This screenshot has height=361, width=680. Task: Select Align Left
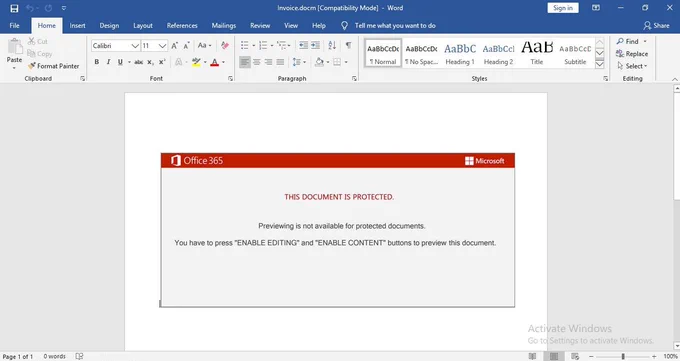tap(245, 62)
